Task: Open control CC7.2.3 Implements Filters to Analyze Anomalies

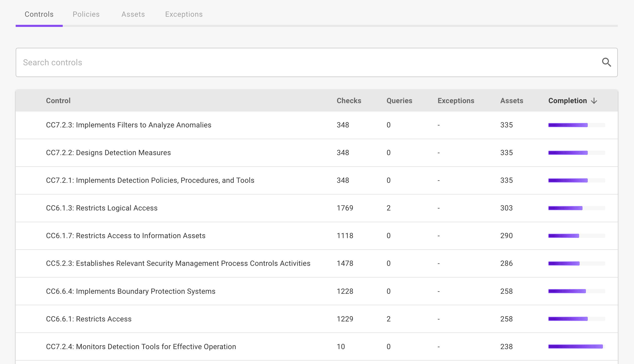Action: click(129, 125)
